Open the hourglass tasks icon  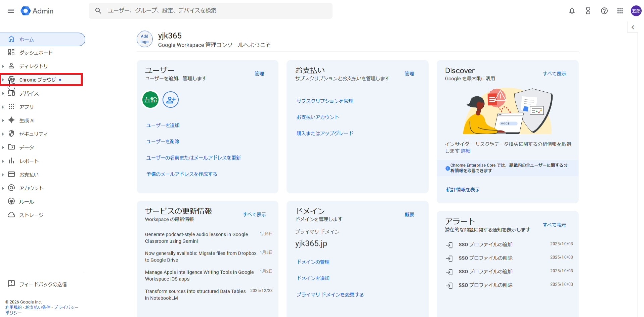point(588,11)
